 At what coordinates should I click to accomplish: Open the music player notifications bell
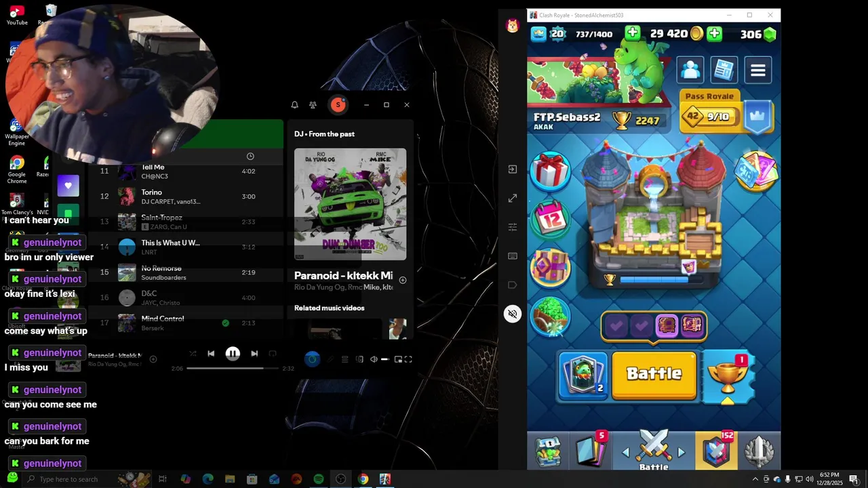[x=294, y=105]
